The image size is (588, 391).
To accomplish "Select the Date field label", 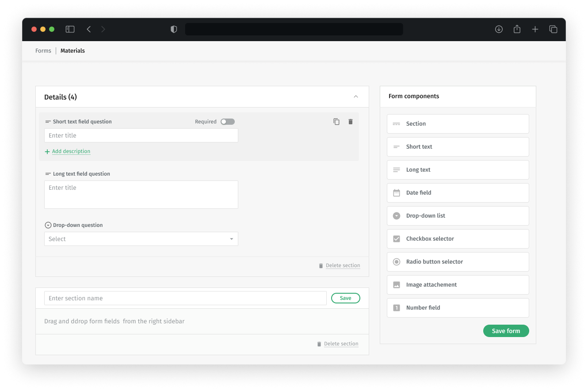I will [419, 193].
